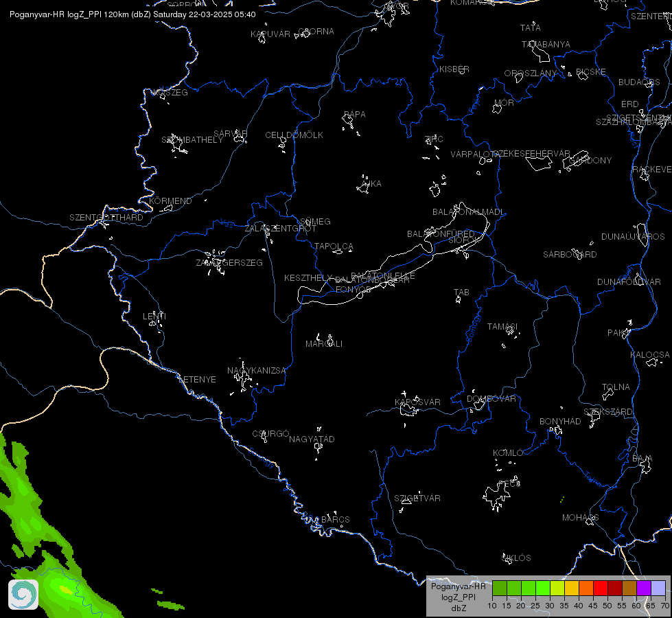The image size is (672, 618).
Task: Click the KAPOSVÁR city label
Action: pyautogui.click(x=417, y=402)
